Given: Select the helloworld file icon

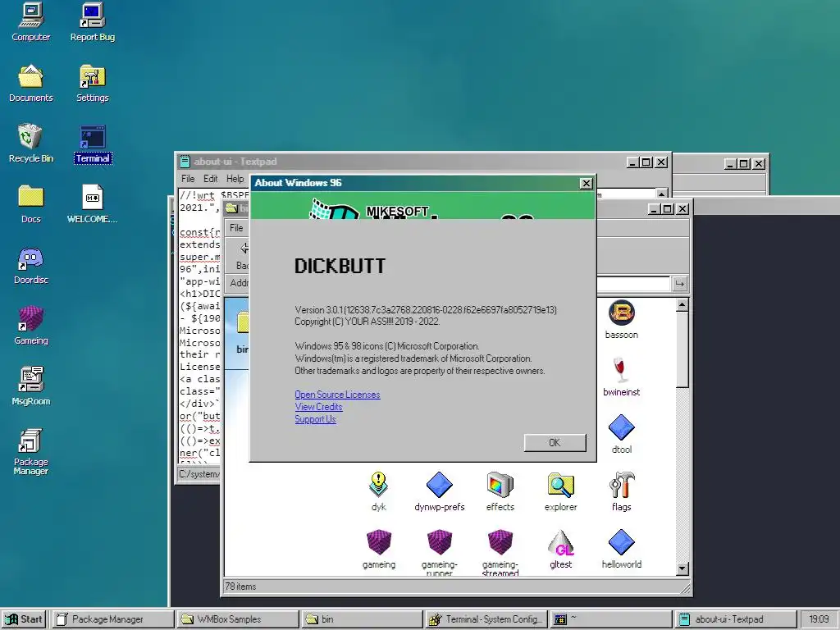Looking at the screenshot, I should (622, 549).
